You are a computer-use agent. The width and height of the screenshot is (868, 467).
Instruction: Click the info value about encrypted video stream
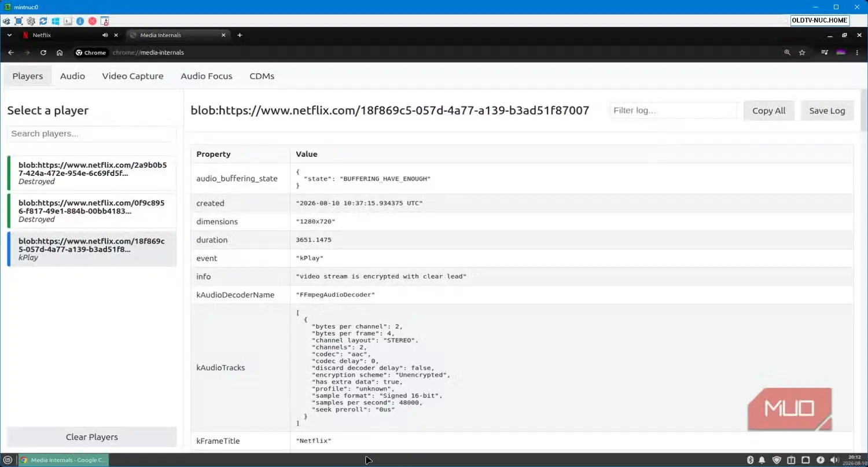[381, 277]
